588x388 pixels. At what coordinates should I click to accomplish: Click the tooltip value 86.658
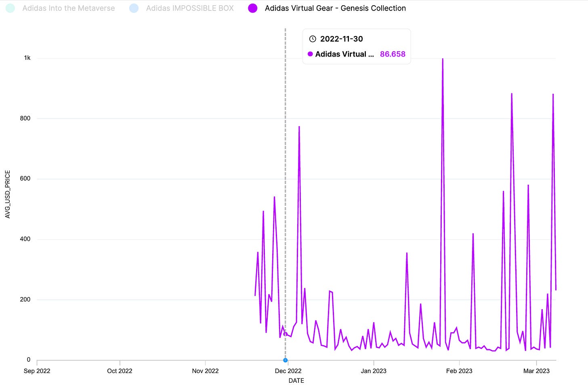coord(393,54)
